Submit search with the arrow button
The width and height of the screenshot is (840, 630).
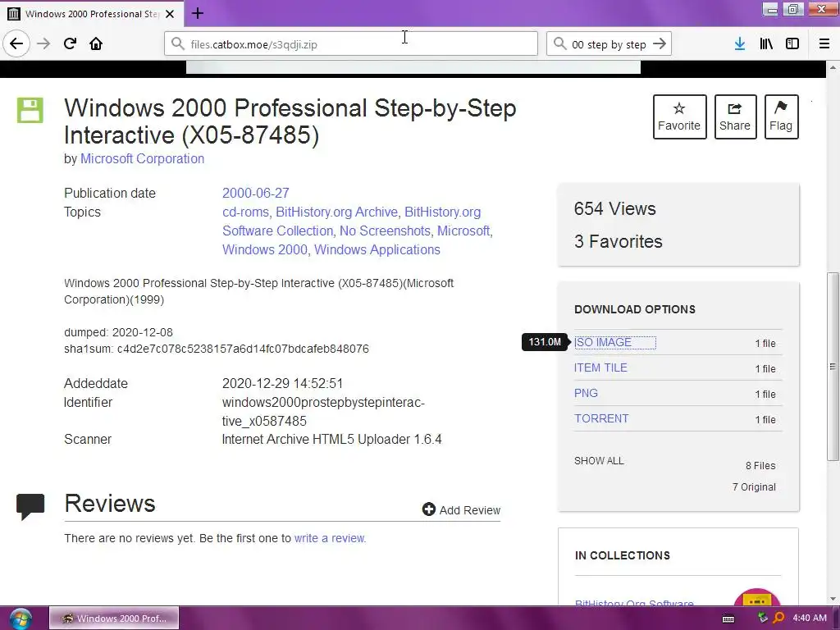point(660,44)
